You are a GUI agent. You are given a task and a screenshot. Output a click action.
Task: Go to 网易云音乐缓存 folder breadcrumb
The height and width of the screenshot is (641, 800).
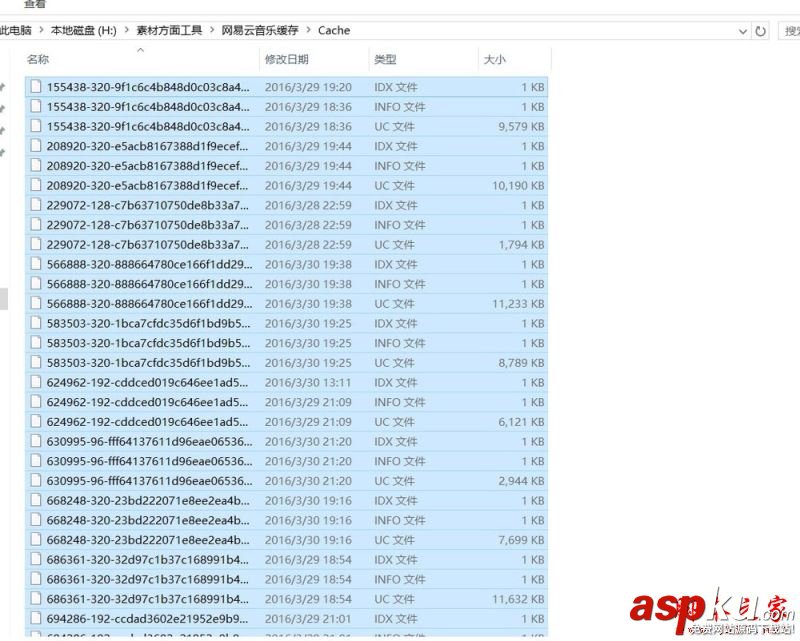point(260,31)
